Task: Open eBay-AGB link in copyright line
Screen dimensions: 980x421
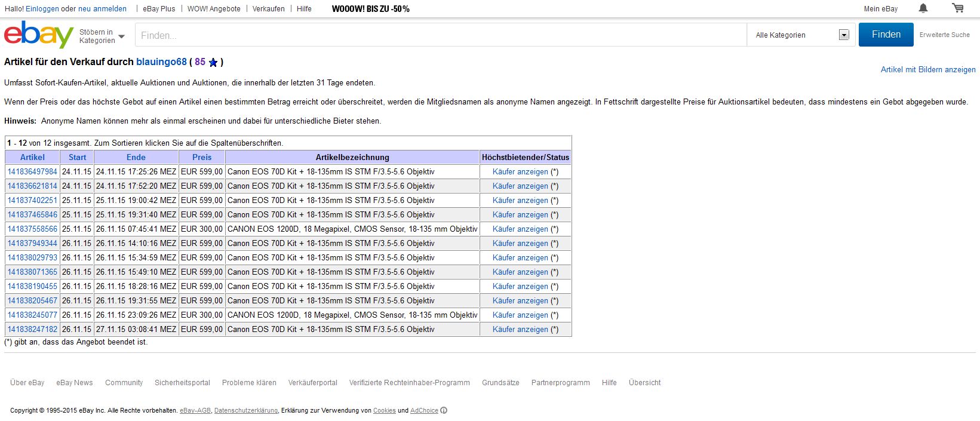Action: 195,411
